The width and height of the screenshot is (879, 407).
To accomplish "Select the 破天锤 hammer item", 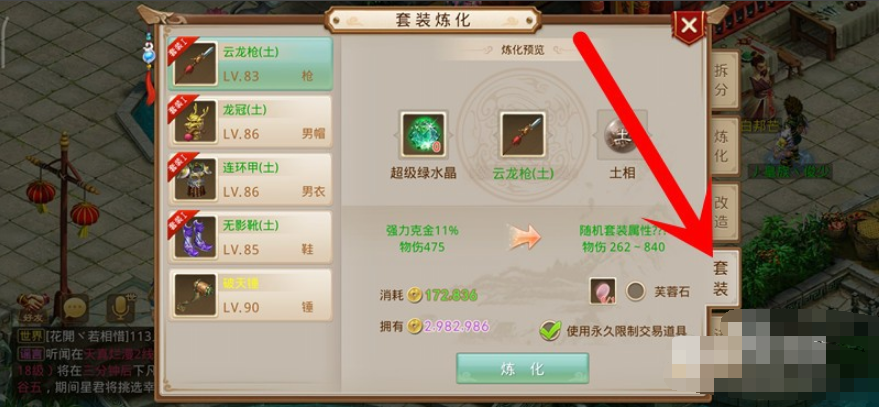I will point(251,295).
